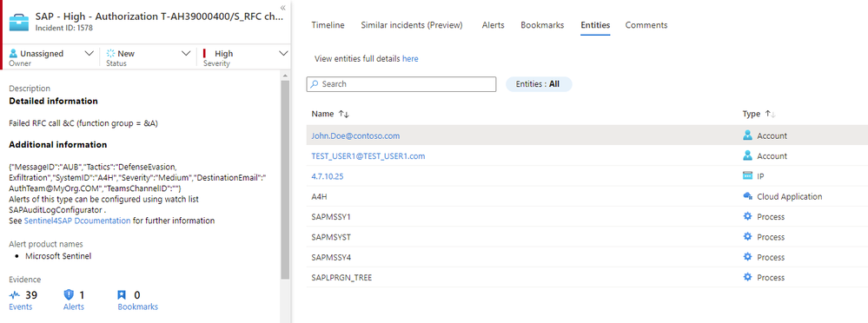Open the Owner dropdown chevron

tap(89, 54)
